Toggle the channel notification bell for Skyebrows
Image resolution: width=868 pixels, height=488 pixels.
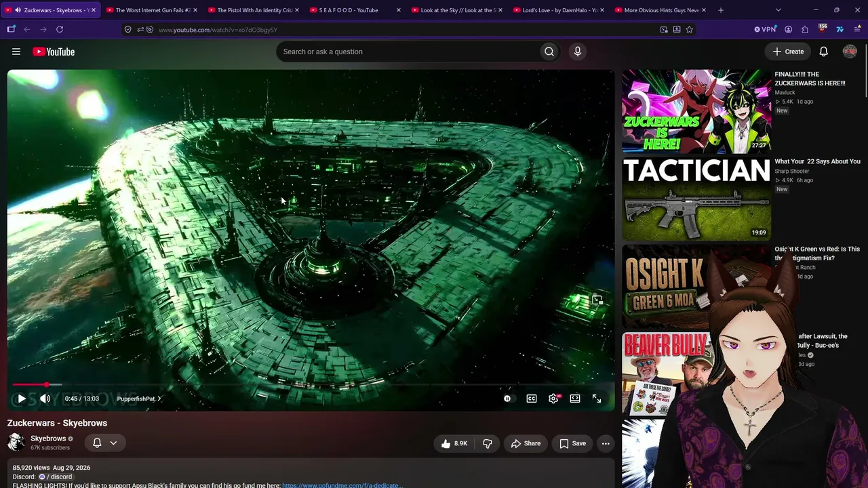[x=97, y=443]
